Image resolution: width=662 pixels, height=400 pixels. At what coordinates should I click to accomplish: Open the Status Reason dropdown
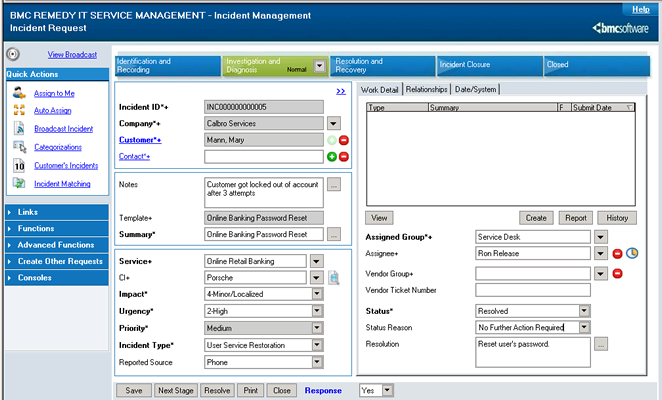584,327
